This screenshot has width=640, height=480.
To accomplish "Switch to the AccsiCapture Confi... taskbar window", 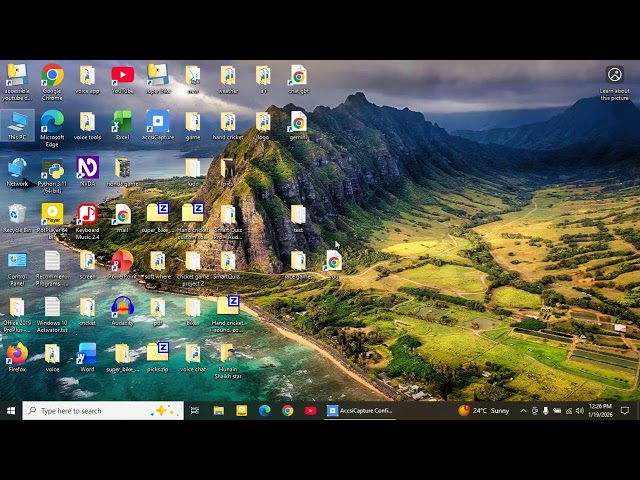I will pyautogui.click(x=360, y=411).
